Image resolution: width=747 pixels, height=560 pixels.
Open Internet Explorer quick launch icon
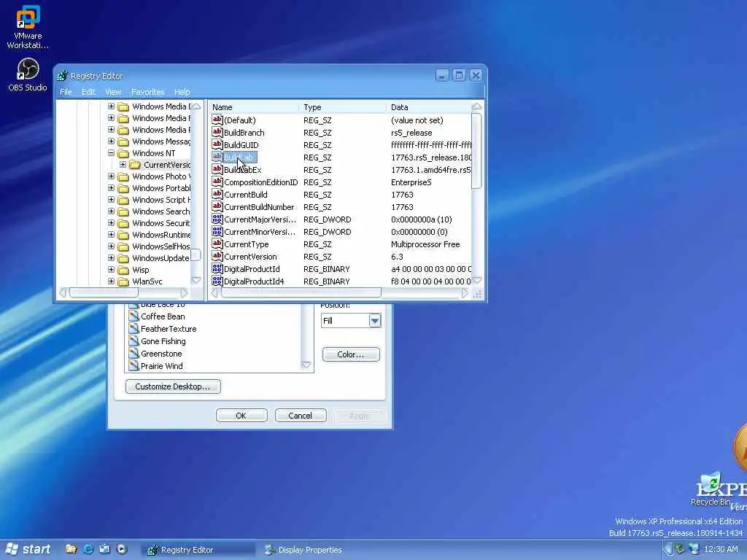(88, 549)
